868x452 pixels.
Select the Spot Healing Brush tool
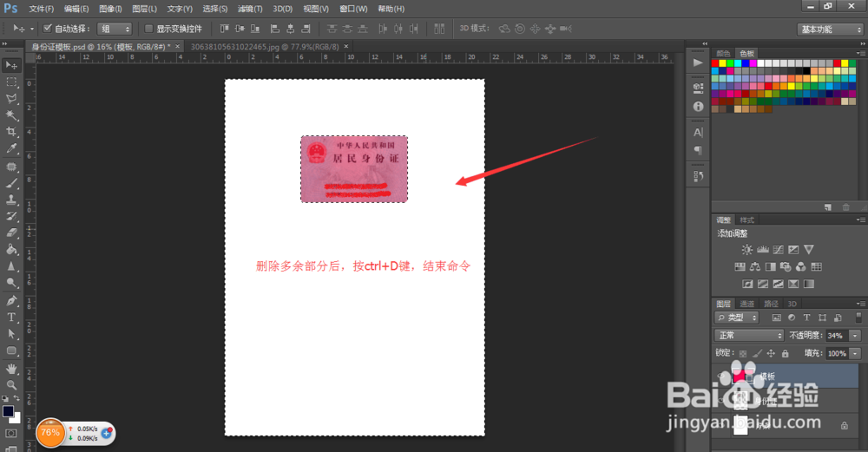(x=11, y=167)
